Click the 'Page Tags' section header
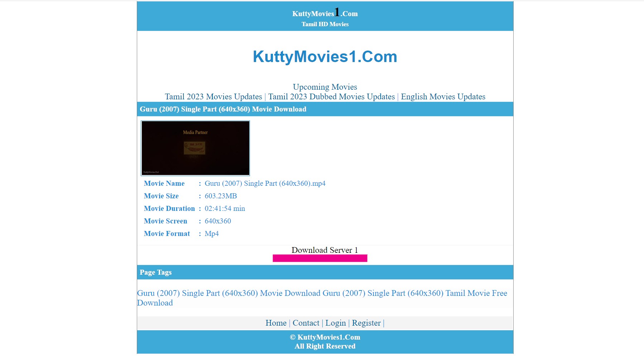The height and width of the screenshot is (364, 644). [155, 272]
